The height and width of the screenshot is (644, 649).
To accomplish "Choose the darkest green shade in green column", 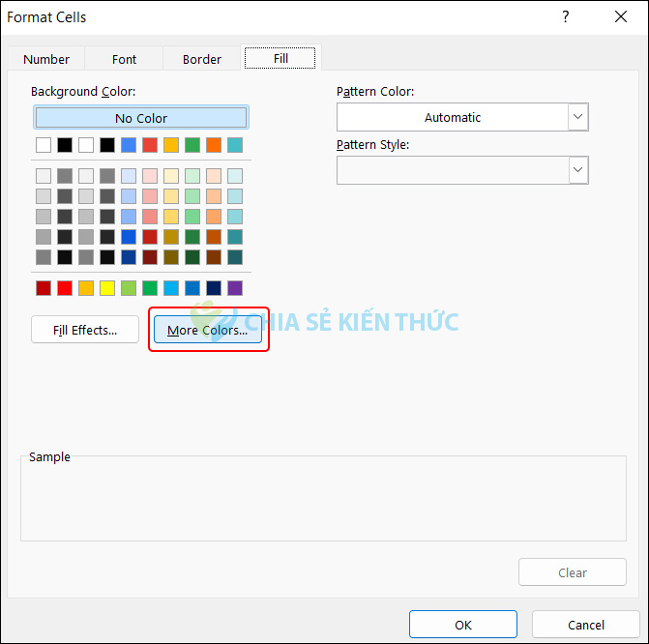I will [x=192, y=257].
